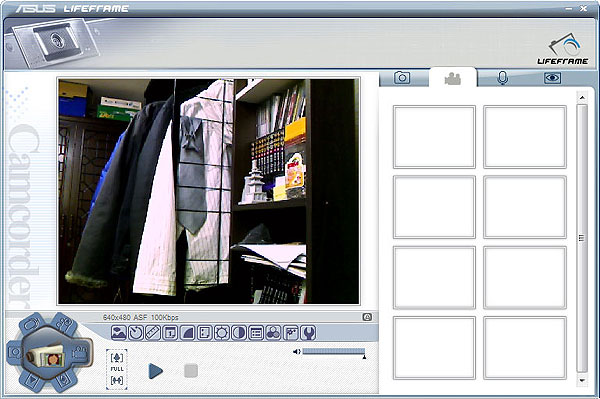Toggle the microphone bracket icon above FULL
Screen dimensions: 600x399
(x=117, y=358)
